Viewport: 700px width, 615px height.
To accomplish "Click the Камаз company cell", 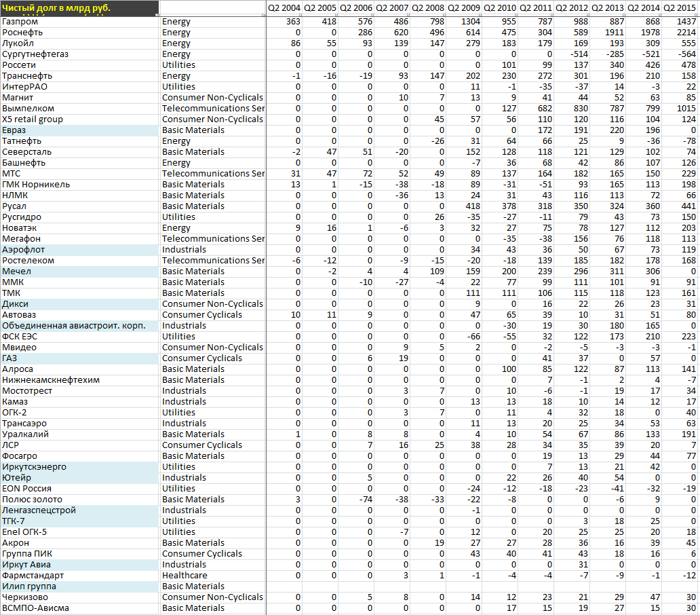I will click(79, 402).
